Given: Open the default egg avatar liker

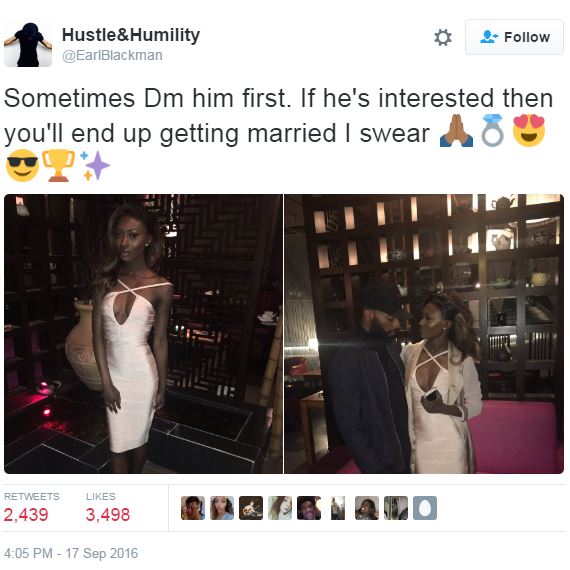Looking at the screenshot, I should [x=425, y=508].
